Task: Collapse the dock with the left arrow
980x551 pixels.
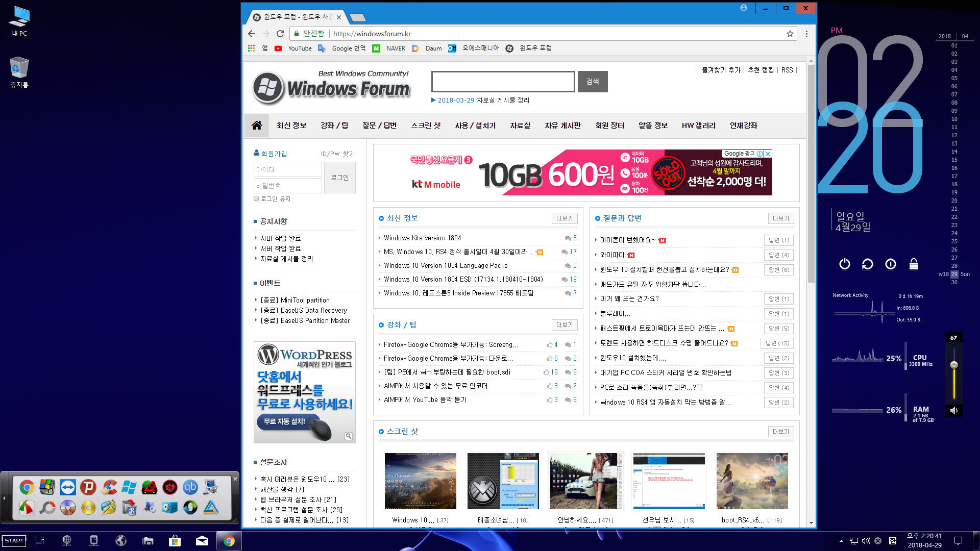Action: [x=4, y=498]
